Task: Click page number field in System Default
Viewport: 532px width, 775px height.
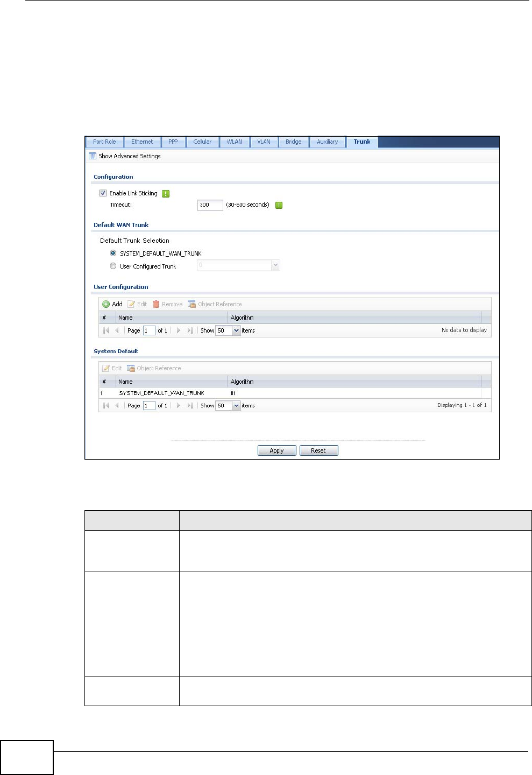Action: (149, 405)
